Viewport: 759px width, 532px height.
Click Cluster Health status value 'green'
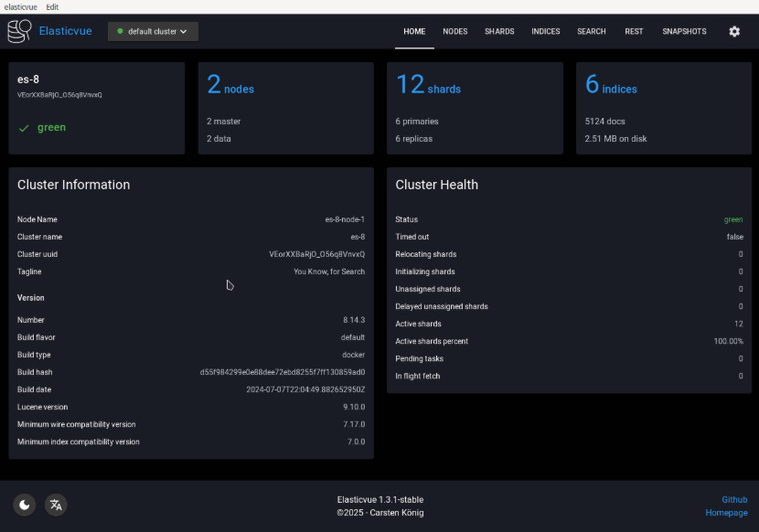(x=733, y=219)
